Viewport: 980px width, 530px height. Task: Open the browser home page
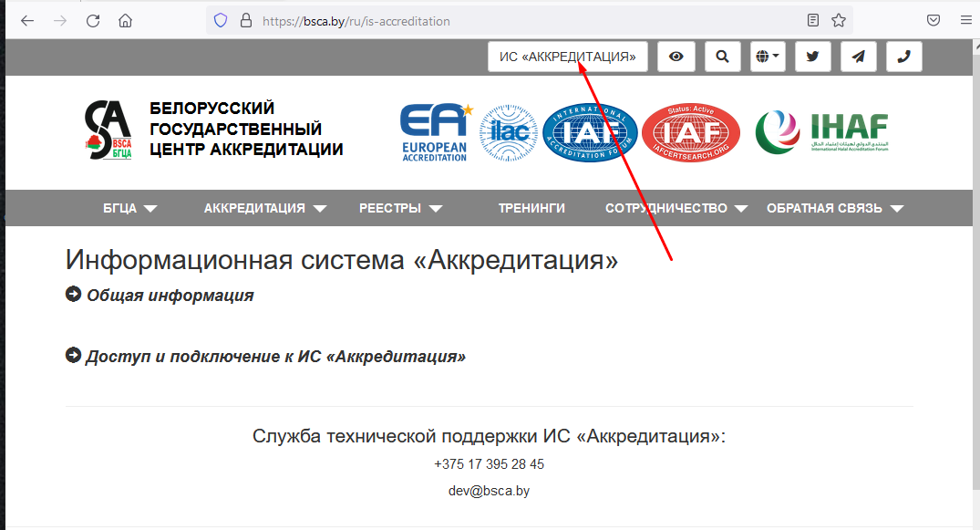pos(126,21)
